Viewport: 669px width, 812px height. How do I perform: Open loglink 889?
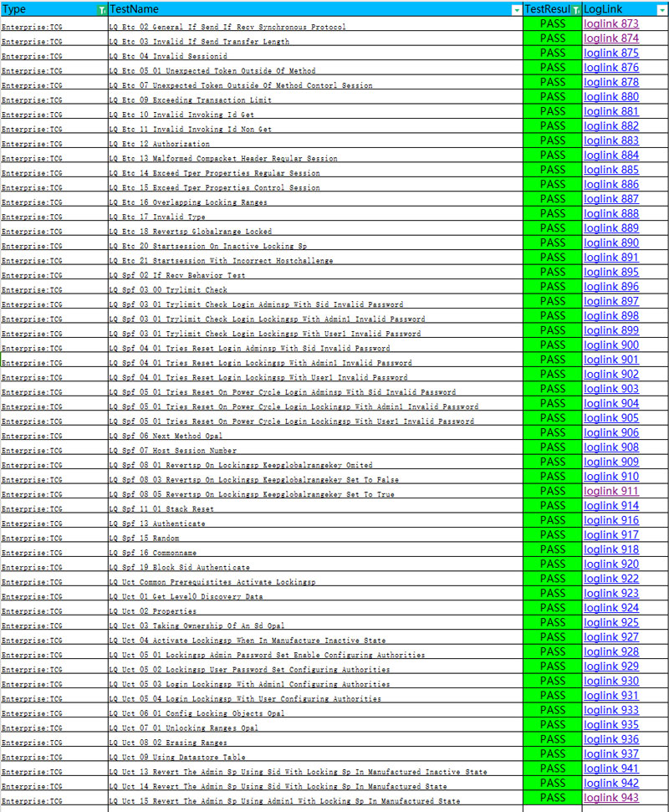coord(611,227)
